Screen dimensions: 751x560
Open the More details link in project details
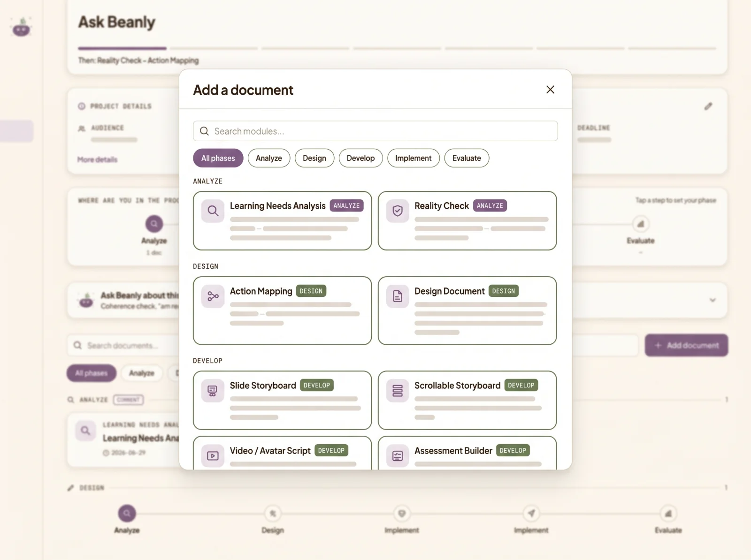(97, 159)
